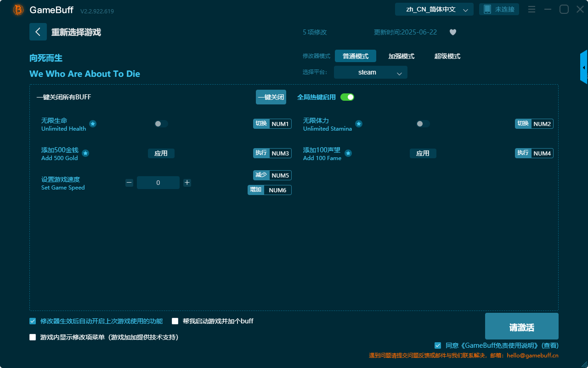Click the 请激活 activation button
Screen dimensions: 588x368
coord(521,326)
